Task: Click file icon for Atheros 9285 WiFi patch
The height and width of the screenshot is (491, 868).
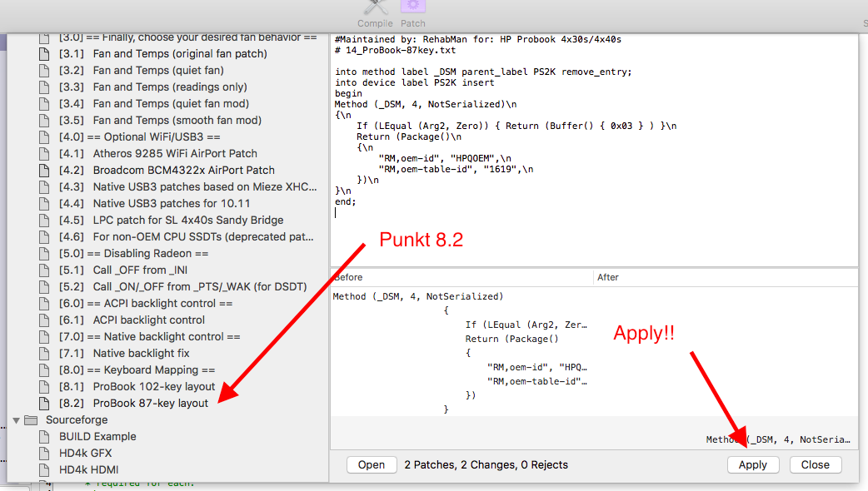Action: [44, 154]
